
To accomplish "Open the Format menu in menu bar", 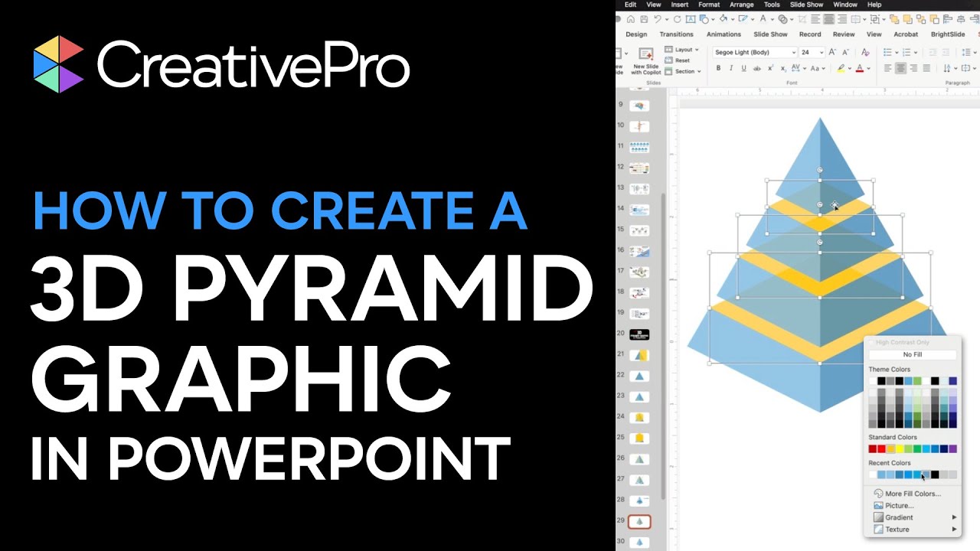I will tap(709, 5).
